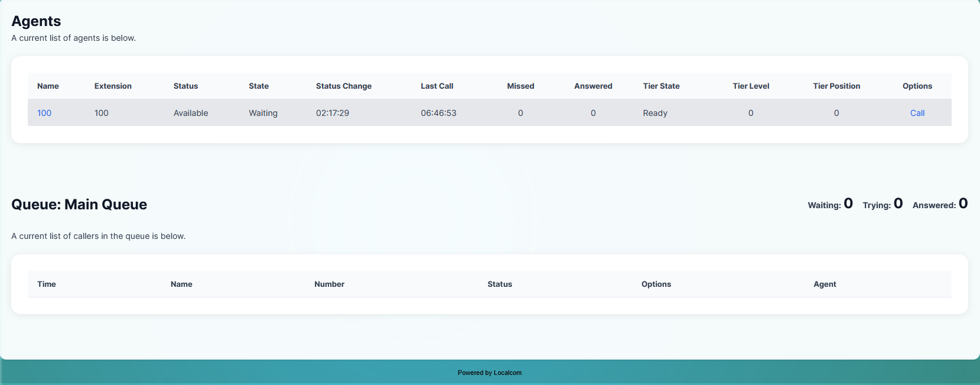Select the Tier Level column header
This screenshot has height=385, width=980.
(x=751, y=86)
